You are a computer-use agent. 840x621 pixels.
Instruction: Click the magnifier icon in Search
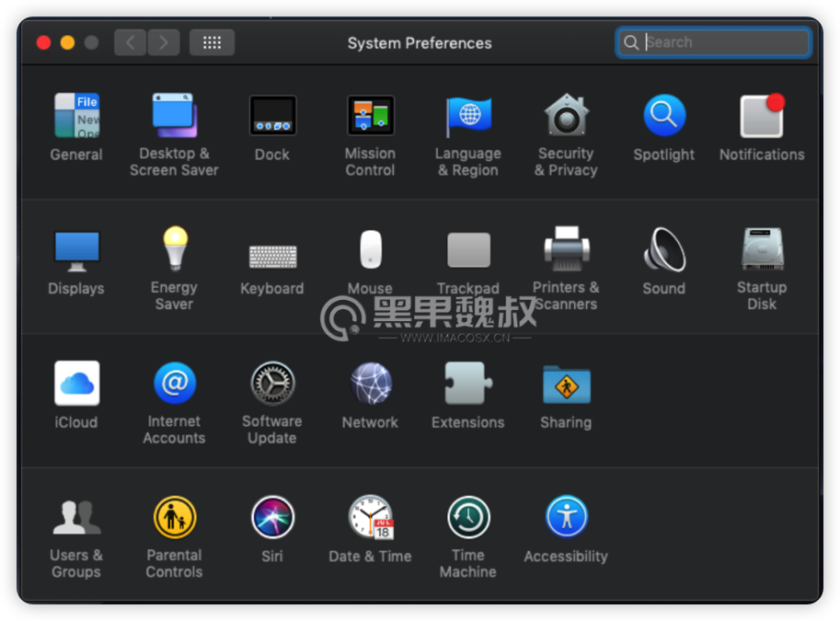pos(631,42)
